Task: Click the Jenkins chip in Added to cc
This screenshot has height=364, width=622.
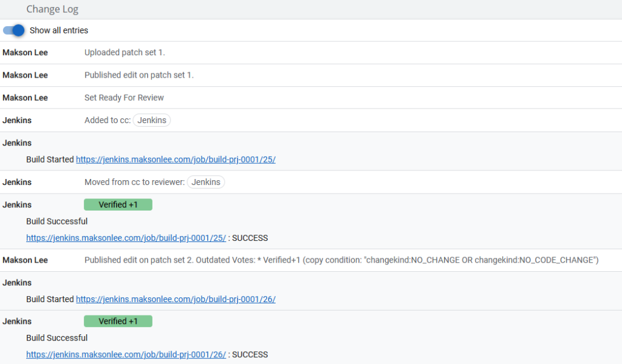Action: point(152,120)
